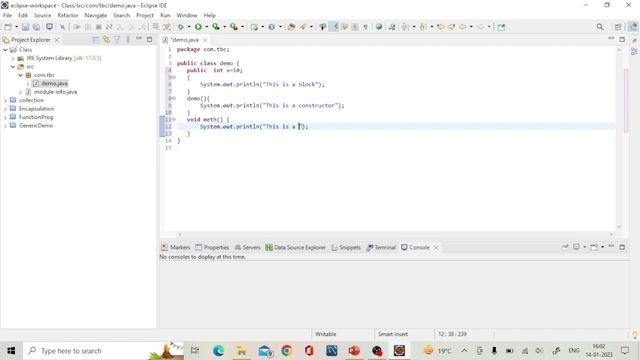This screenshot has width=640, height=360.
Task: Open the Window menu
Action: [187, 16]
